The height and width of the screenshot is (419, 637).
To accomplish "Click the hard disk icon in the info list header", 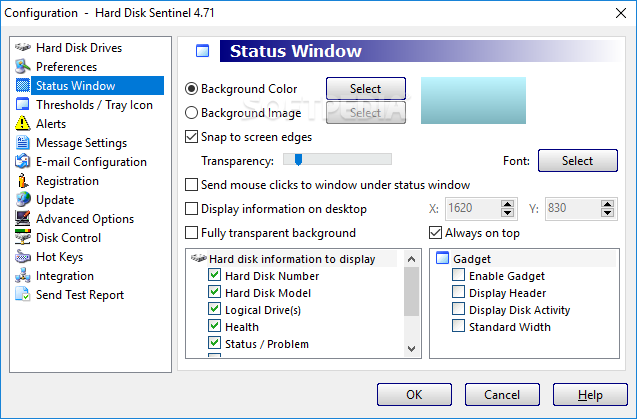I will click(199, 258).
